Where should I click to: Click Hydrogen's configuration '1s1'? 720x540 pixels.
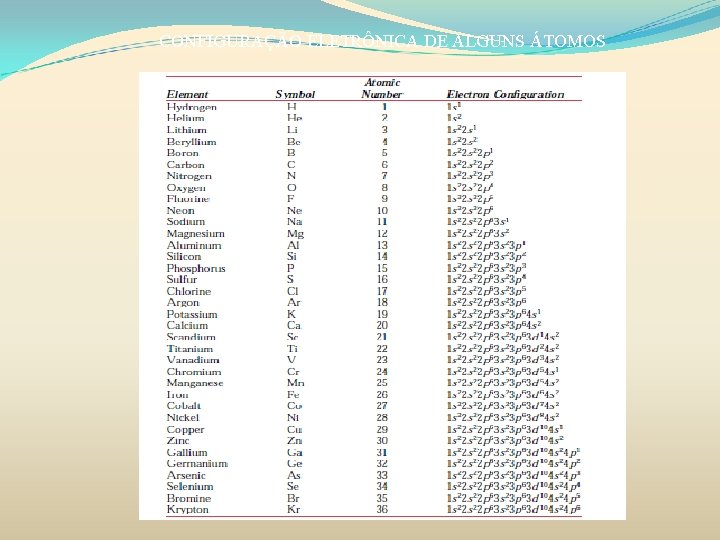pyautogui.click(x=454, y=107)
